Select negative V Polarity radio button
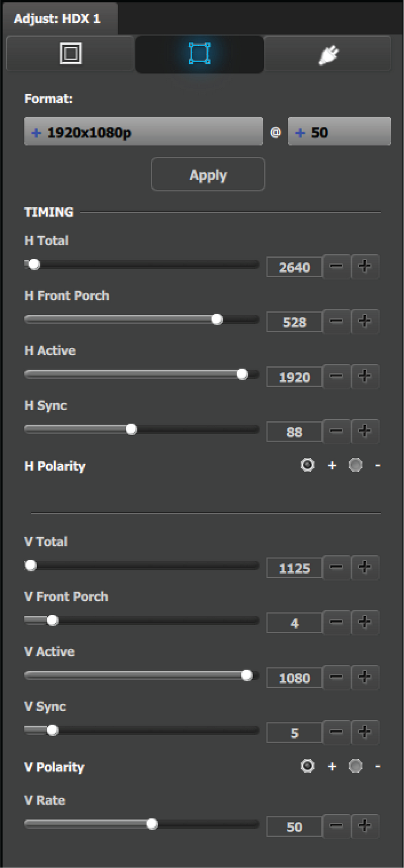Image resolution: width=404 pixels, height=868 pixels. point(356,766)
